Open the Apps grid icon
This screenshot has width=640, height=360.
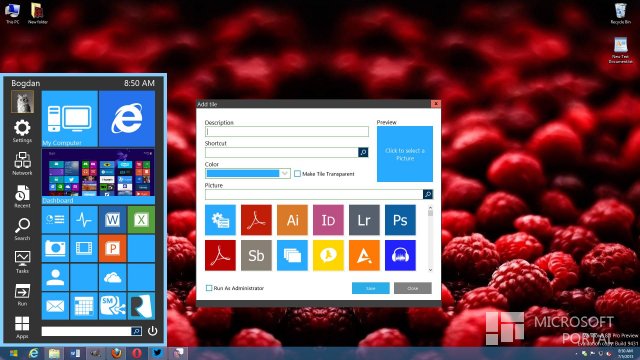click(x=22, y=327)
